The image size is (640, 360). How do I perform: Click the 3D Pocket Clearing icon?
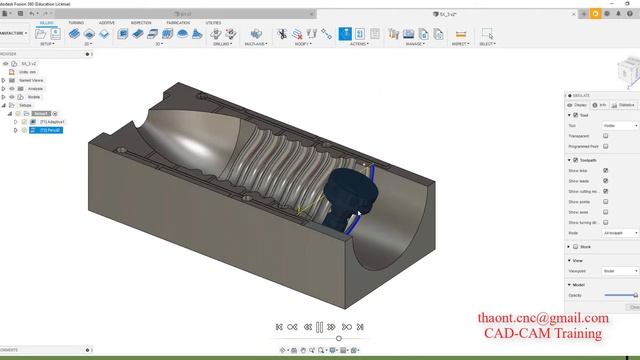coord(138,34)
